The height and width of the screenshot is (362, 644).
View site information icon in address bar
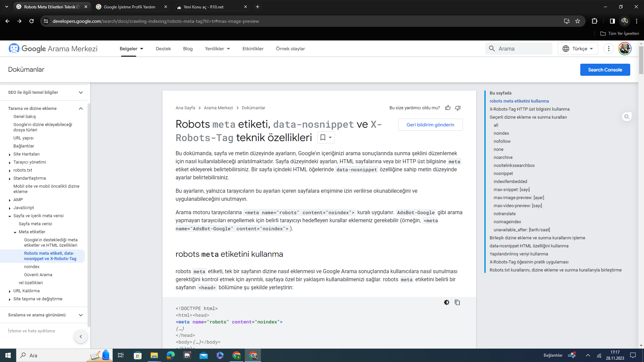(x=46, y=21)
